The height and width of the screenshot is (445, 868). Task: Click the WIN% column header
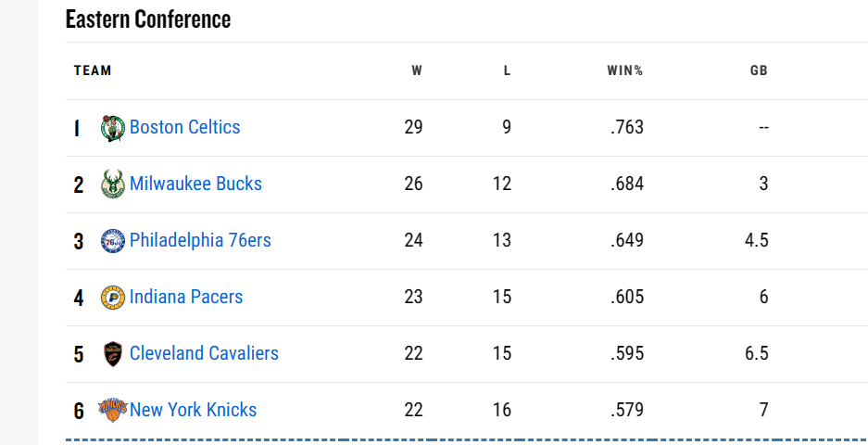[625, 70]
